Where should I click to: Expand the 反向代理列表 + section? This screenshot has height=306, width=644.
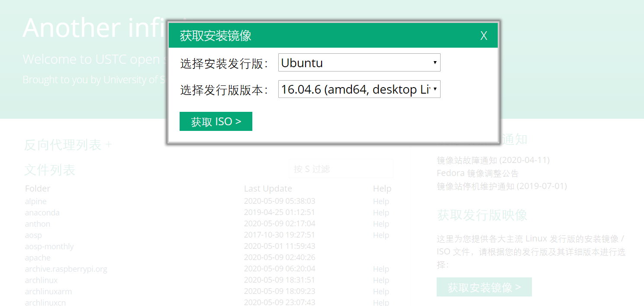tap(68, 145)
